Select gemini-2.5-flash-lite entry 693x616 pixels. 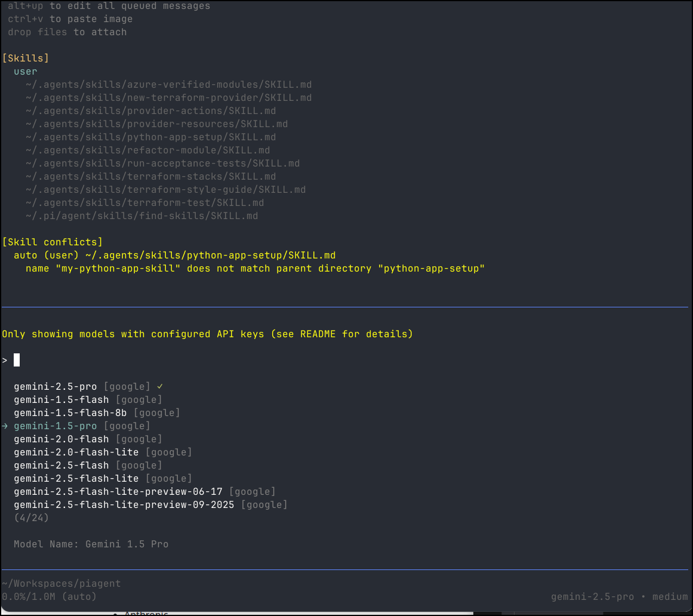[x=76, y=479]
